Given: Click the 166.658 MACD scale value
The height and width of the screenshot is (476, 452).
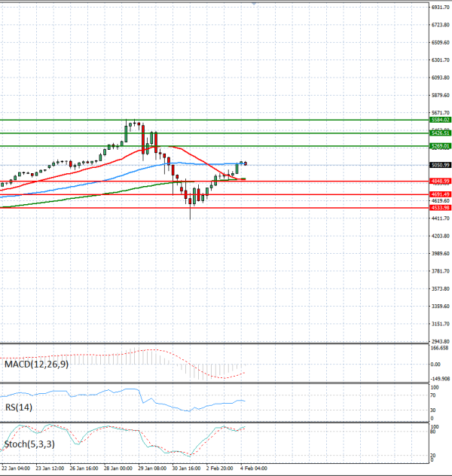Looking at the screenshot, I should (x=440, y=349).
